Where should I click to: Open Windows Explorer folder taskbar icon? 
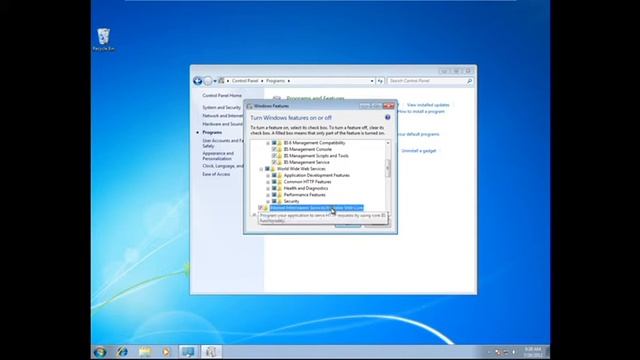click(144, 352)
